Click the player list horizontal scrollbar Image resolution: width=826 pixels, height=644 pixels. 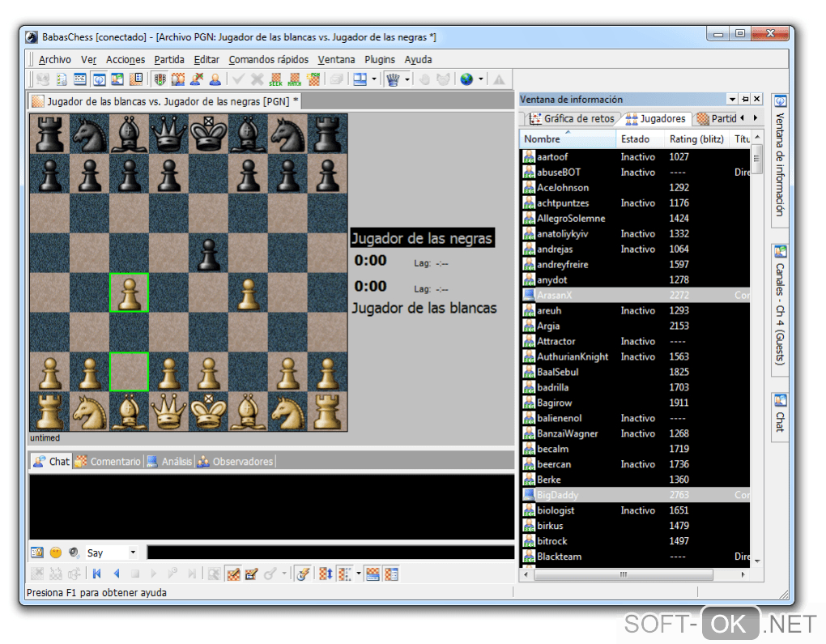pos(632,574)
